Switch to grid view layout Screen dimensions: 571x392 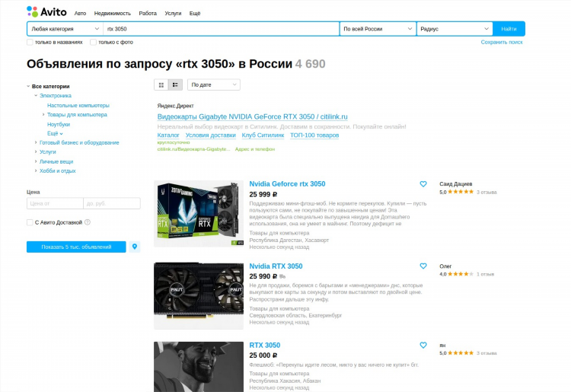[x=161, y=84]
